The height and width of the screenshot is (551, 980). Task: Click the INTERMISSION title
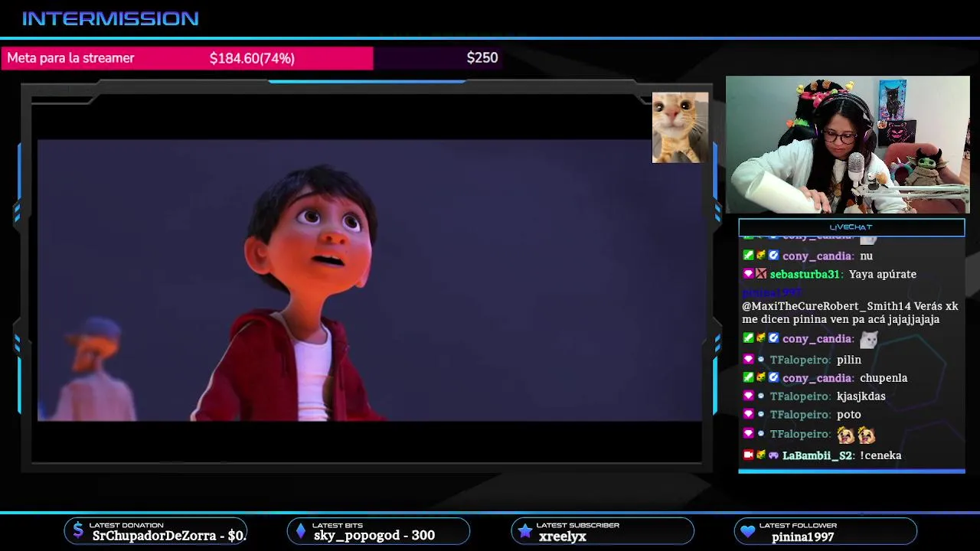[x=110, y=18]
